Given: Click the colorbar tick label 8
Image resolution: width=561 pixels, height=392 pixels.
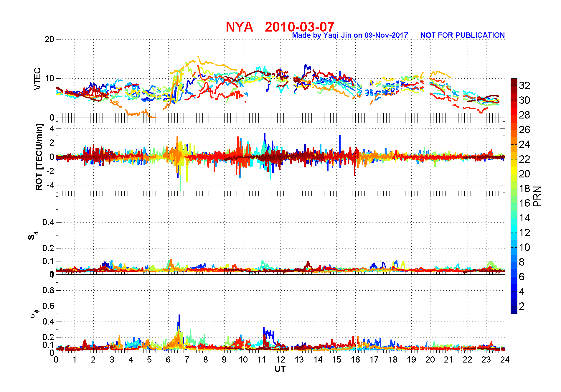Looking at the screenshot, I should pyautogui.click(x=522, y=262).
